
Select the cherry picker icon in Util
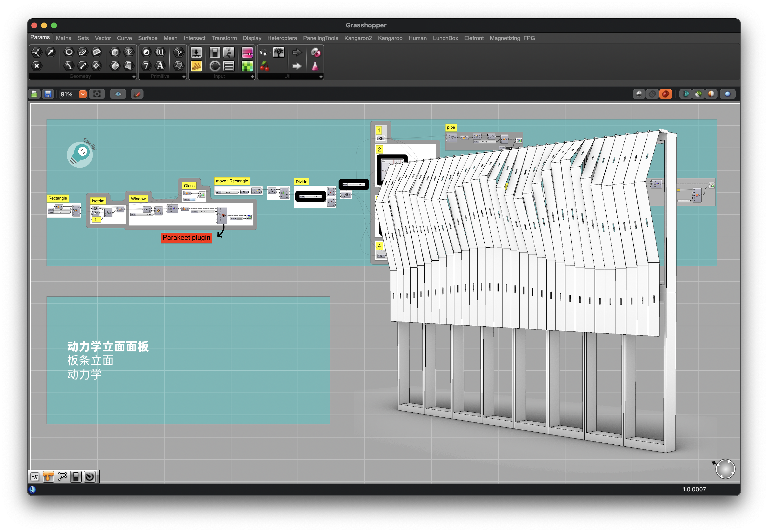tap(264, 66)
